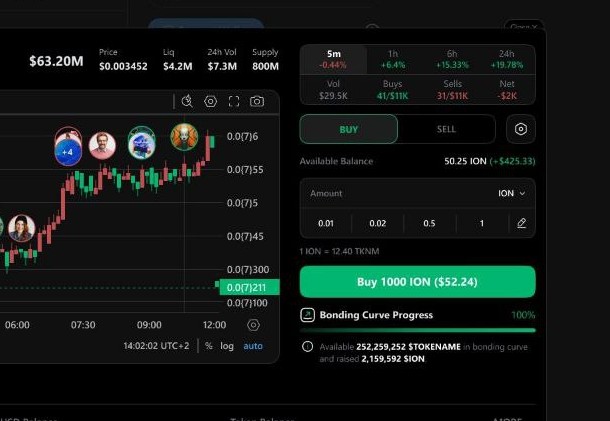Select the 6h timeframe stats tab

452,59
